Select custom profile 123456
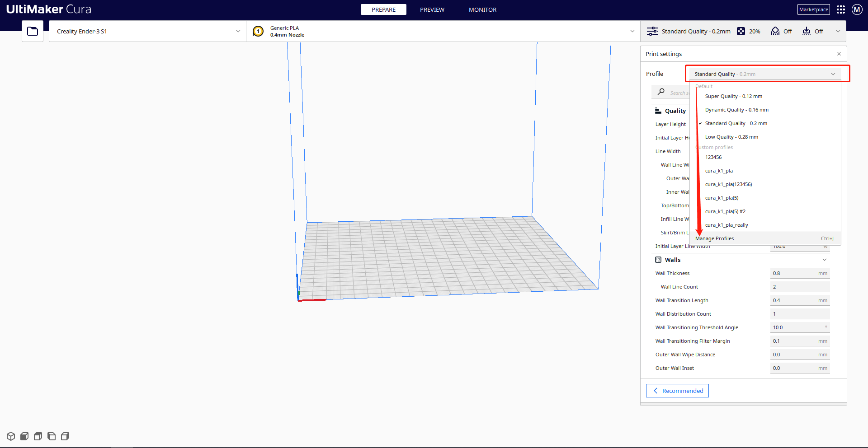 click(765, 157)
